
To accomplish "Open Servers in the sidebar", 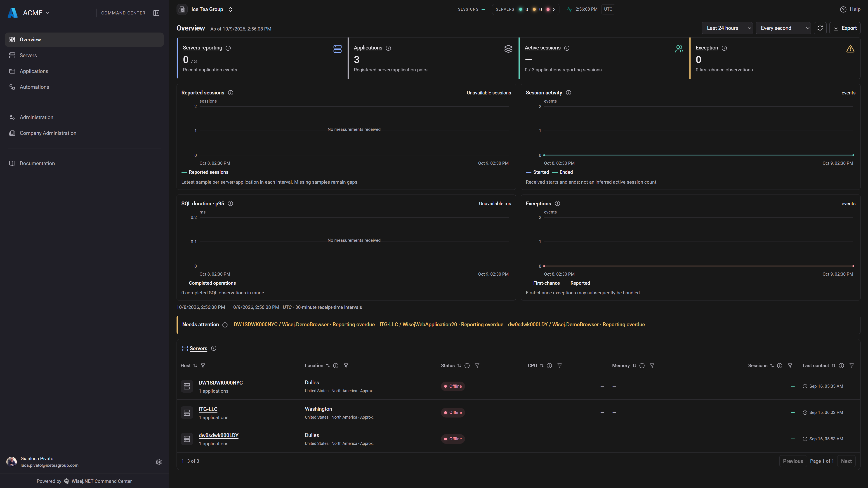I will [84, 56].
